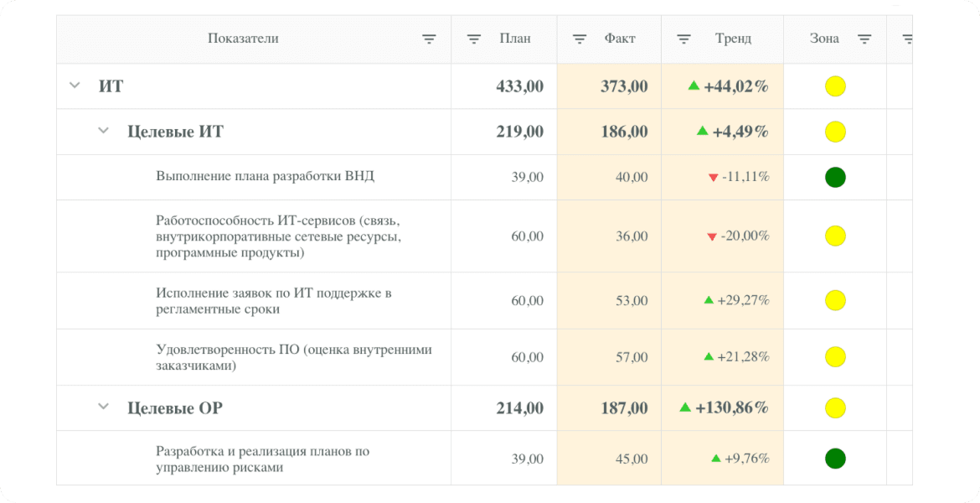Collapse the ИТ top-level row
980x503 pixels.
click(x=75, y=85)
